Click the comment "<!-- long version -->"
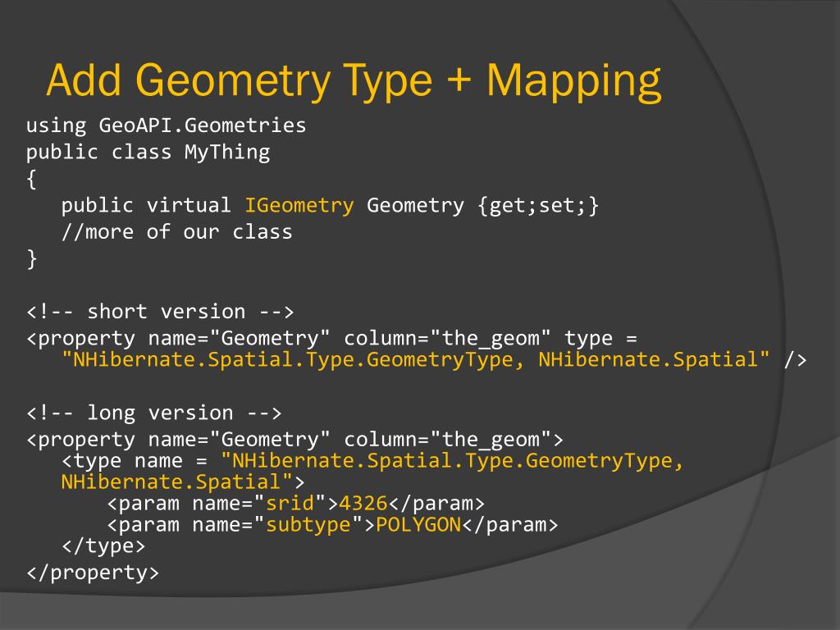This screenshot has width=840, height=630. click(x=154, y=413)
